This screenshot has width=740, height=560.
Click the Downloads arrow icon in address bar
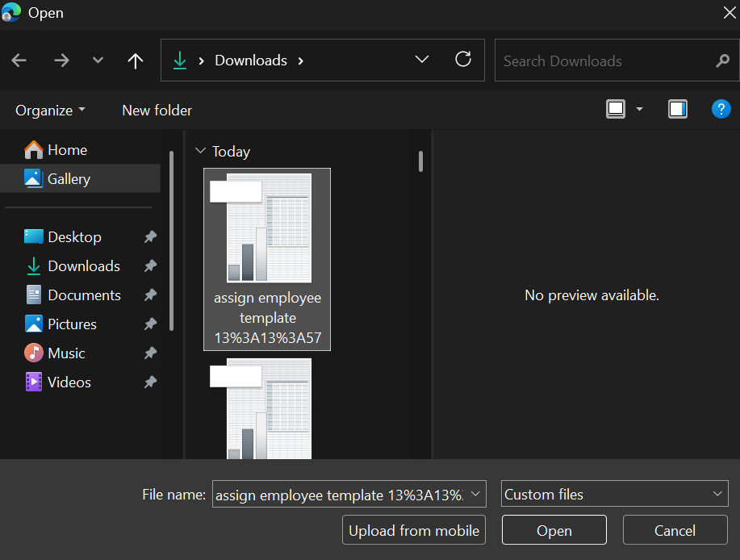tap(180, 61)
